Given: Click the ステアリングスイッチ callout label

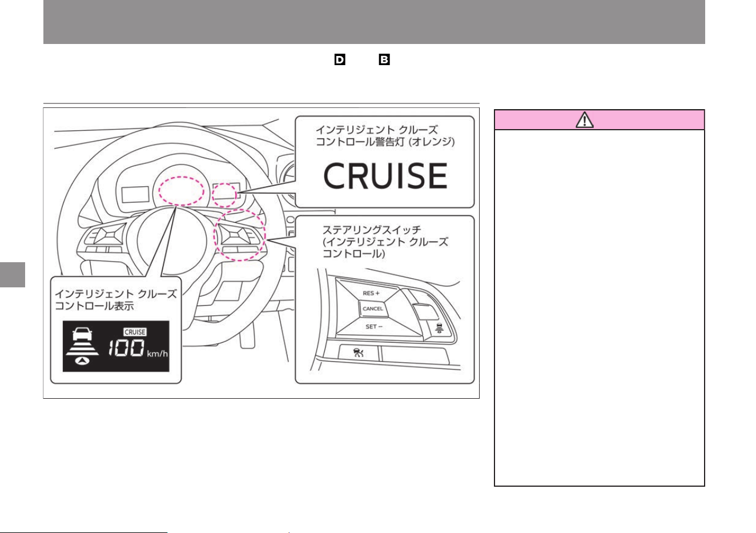Looking at the screenshot, I should tap(385, 242).
